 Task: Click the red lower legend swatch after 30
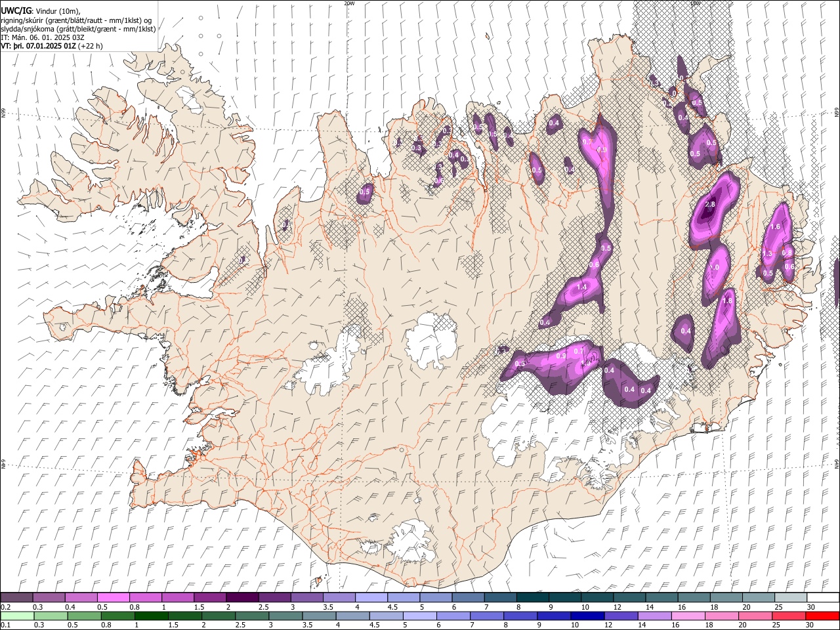[x=822, y=616]
